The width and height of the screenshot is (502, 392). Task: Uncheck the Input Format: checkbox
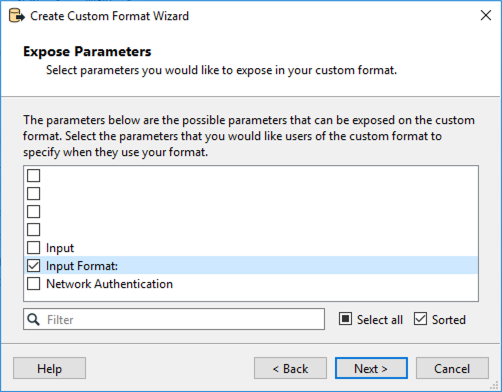coord(34,266)
